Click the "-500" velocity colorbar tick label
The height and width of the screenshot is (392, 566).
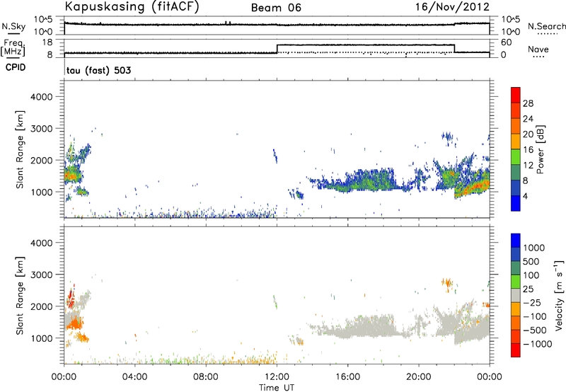(x=535, y=330)
